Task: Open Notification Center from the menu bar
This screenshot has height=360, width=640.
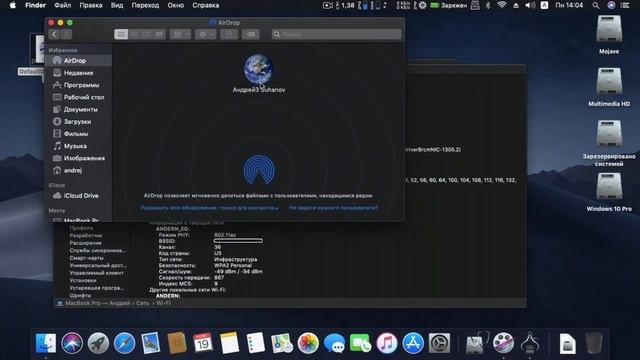Action: [625, 5]
